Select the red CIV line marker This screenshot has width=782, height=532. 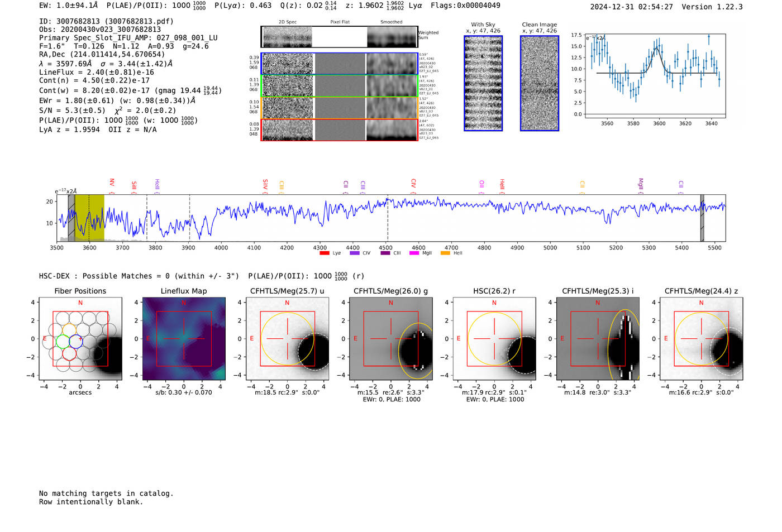click(x=413, y=184)
